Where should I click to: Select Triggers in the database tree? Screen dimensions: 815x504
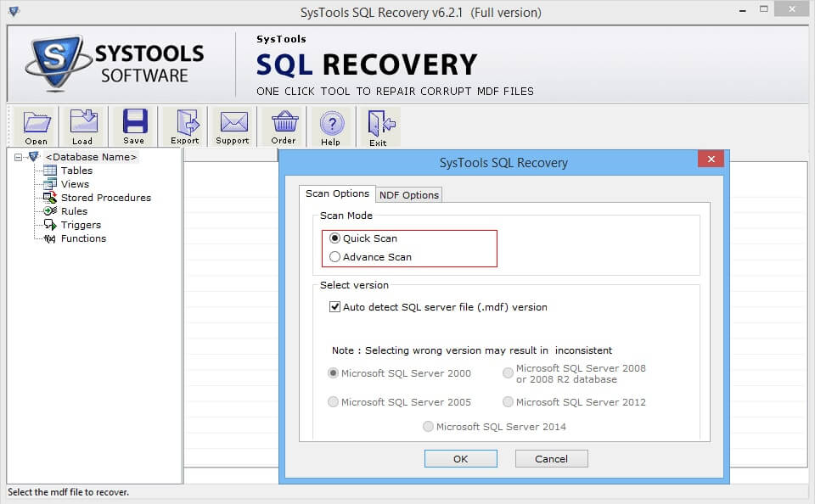(x=81, y=225)
